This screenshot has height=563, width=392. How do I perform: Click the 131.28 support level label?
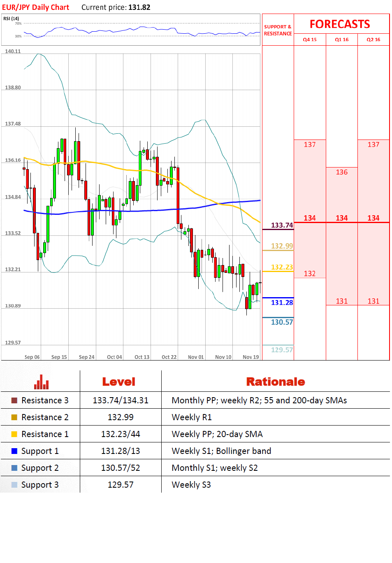pos(282,302)
